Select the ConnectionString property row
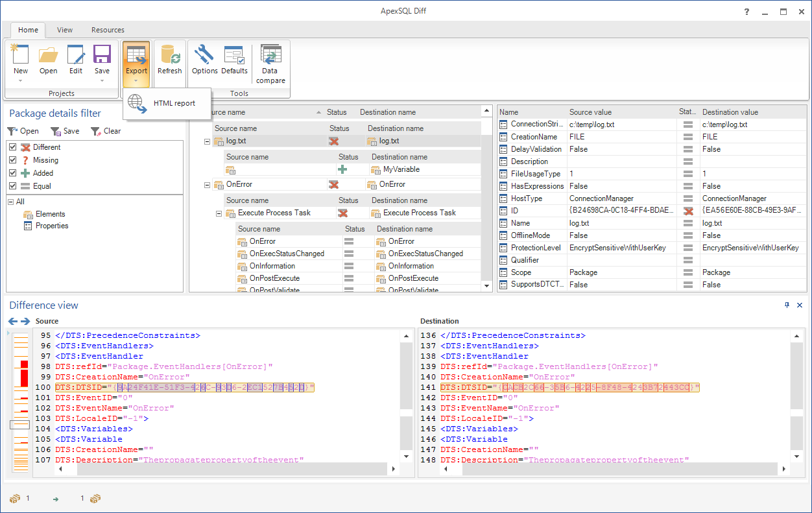The image size is (812, 513). point(652,125)
